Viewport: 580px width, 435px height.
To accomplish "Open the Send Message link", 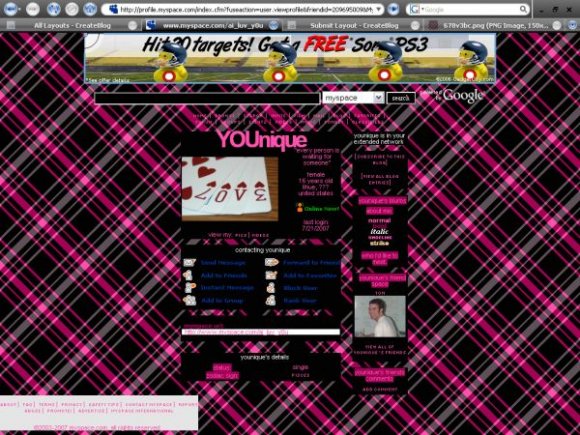I will 223,263.
